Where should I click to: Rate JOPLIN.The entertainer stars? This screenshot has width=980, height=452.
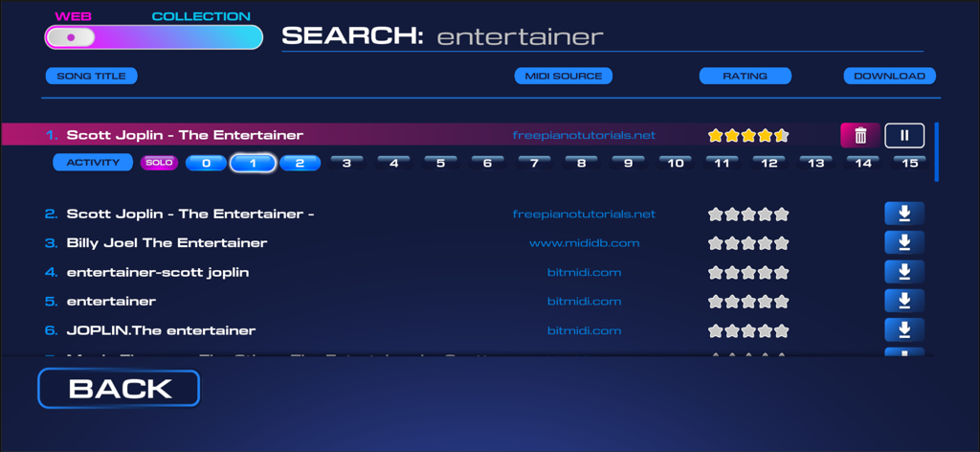coord(748,330)
